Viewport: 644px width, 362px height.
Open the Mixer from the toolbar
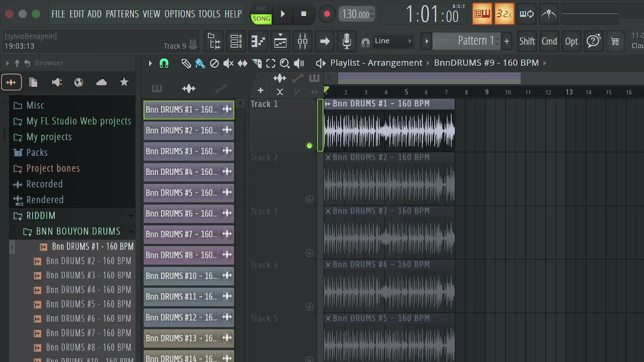click(302, 41)
